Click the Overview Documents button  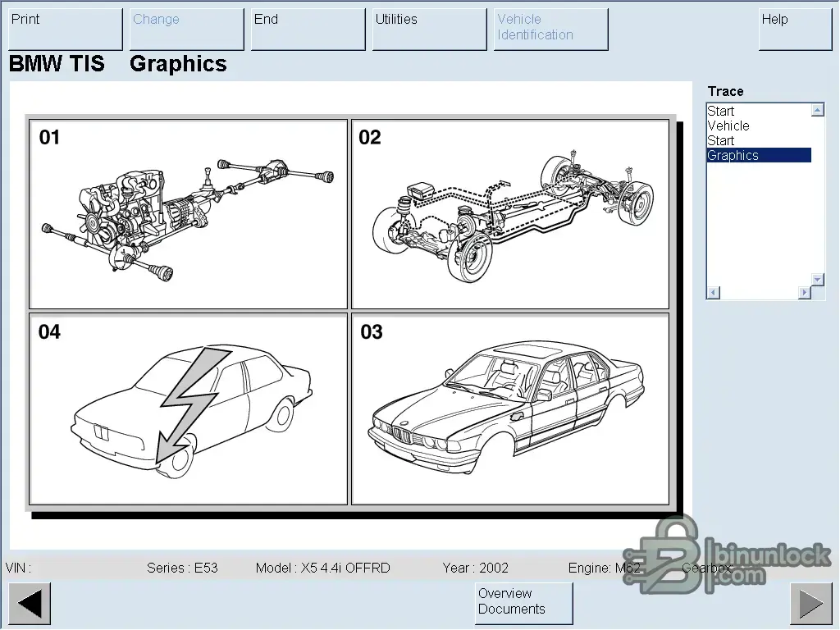pos(524,604)
